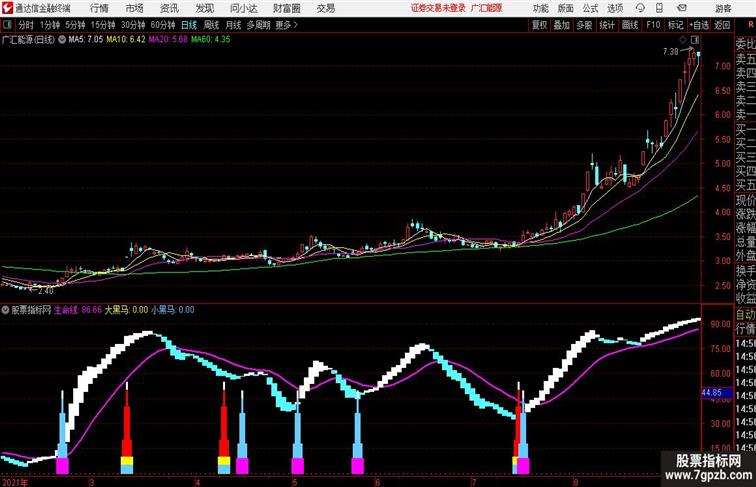Open the 问小达 menu
The width and height of the screenshot is (756, 487).
click(243, 8)
